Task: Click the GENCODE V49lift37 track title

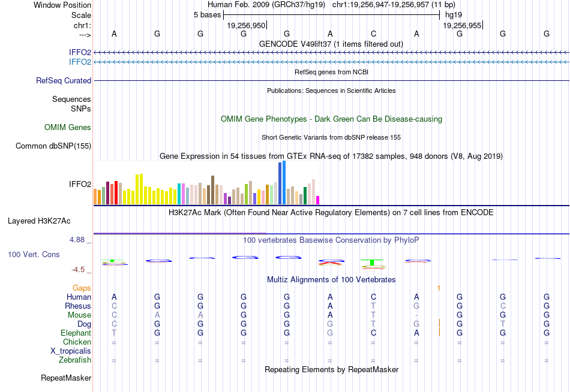Action: 331,44
